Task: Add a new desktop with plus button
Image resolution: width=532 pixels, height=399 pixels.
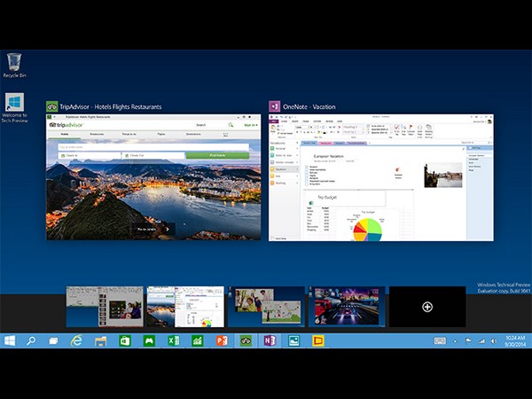Action: [427, 307]
